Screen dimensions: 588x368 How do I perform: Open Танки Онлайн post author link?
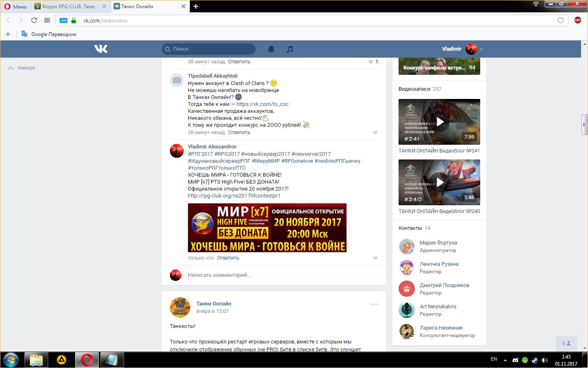(x=214, y=304)
